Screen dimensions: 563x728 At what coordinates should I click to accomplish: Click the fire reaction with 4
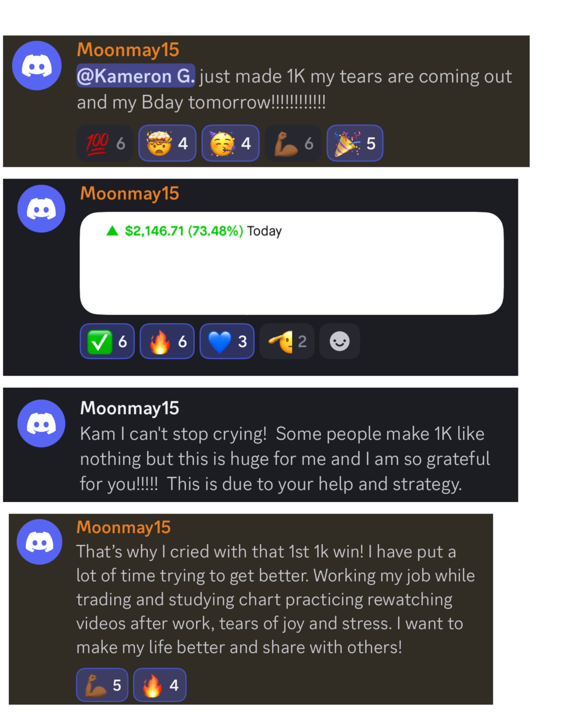click(x=160, y=685)
